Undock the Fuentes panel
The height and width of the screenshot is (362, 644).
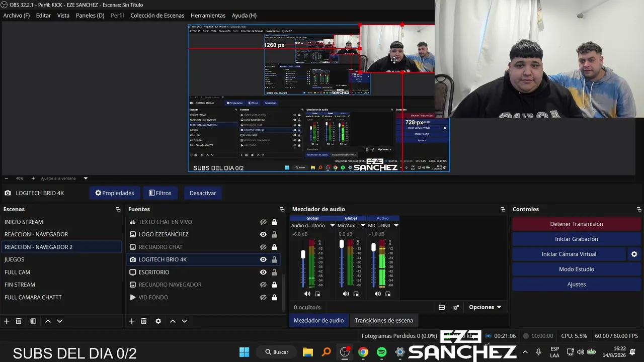(282, 209)
